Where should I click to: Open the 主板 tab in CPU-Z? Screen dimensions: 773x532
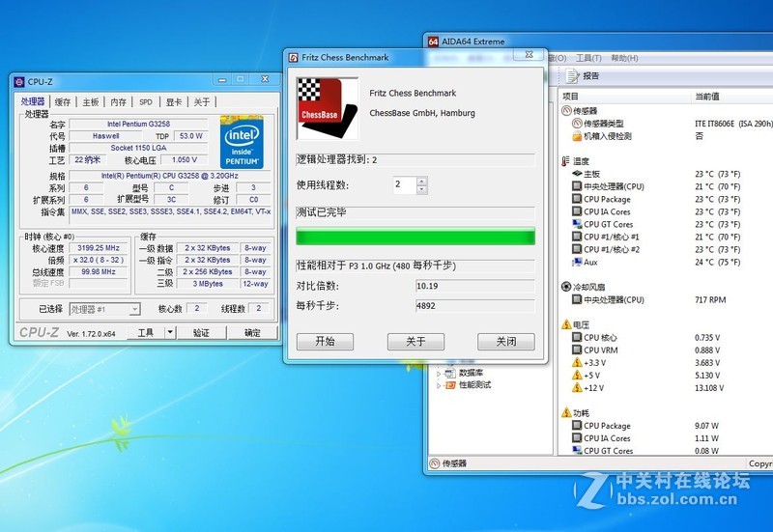[91, 102]
